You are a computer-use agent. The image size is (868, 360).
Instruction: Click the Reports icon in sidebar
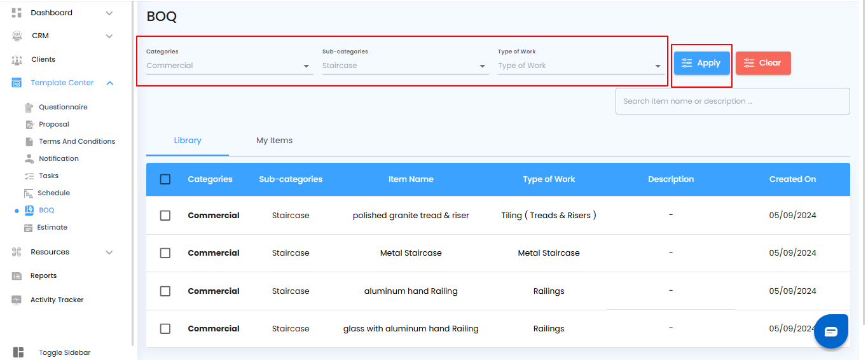click(17, 276)
